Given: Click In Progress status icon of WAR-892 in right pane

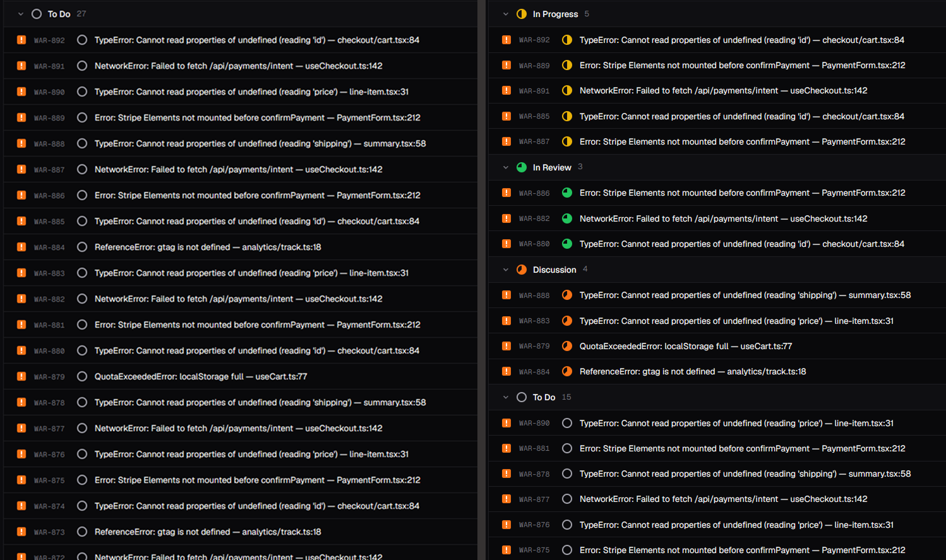Looking at the screenshot, I should pos(567,40).
